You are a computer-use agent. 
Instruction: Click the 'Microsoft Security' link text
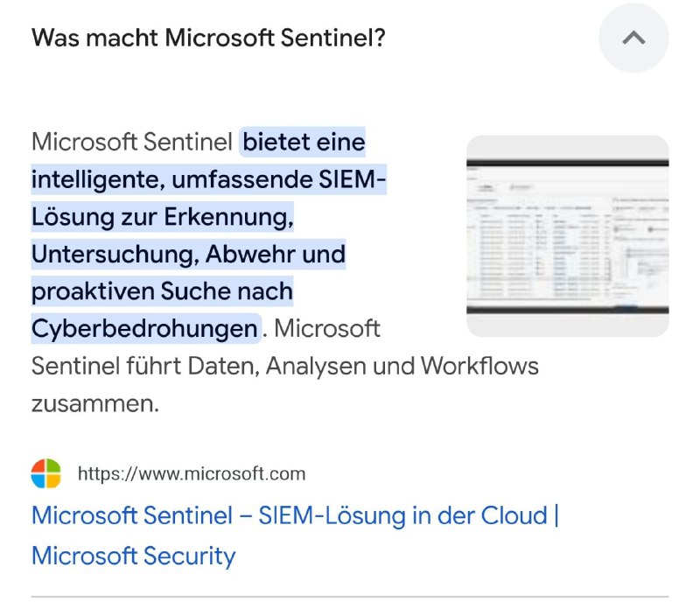click(x=134, y=556)
